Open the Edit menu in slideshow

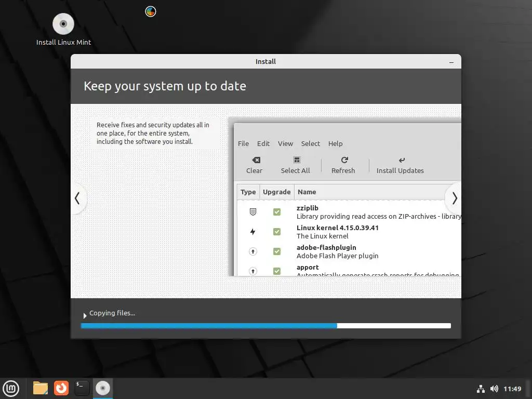(263, 143)
